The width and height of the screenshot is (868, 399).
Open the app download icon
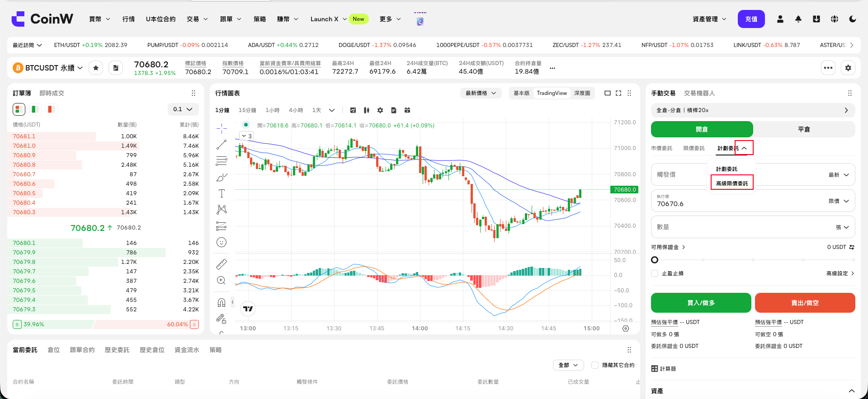816,19
